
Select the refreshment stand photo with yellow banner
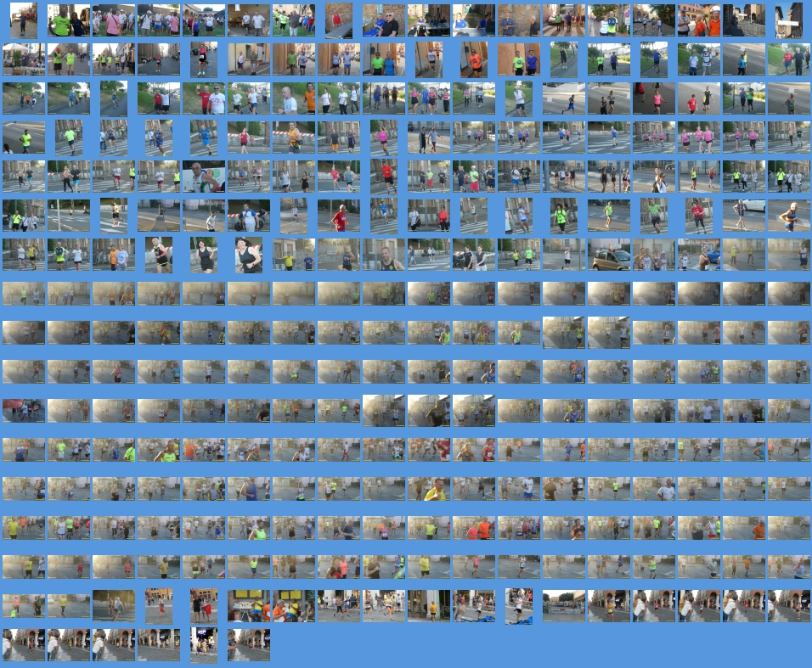coord(249,606)
